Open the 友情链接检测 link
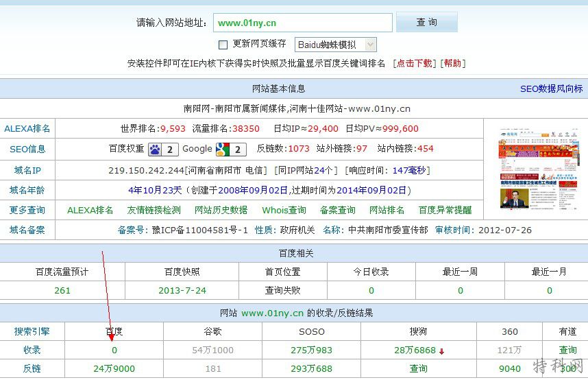Screen dimensions: 588x380 pos(154,210)
